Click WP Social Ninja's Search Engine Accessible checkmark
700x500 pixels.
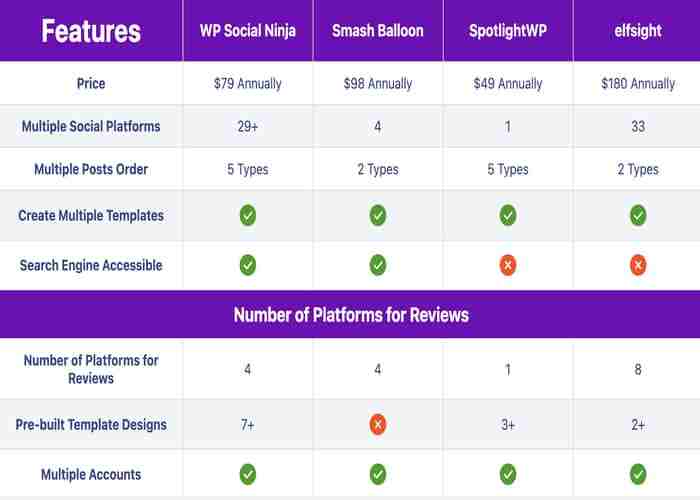(248, 265)
